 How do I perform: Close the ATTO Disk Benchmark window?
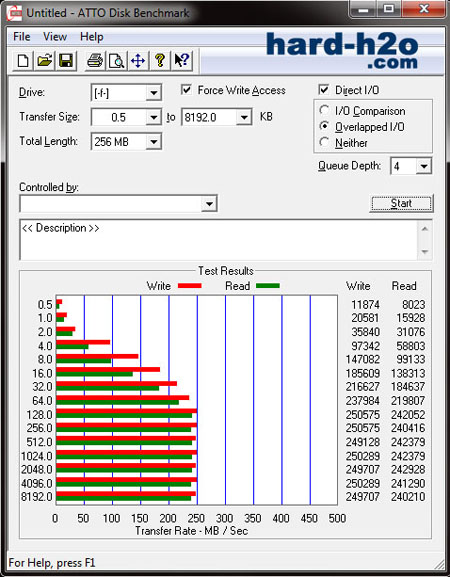pos(424,10)
